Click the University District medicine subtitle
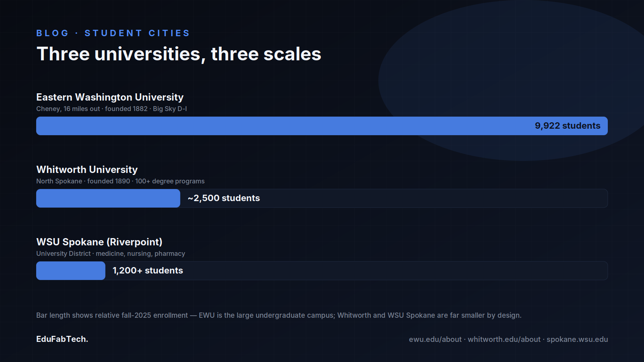 click(x=111, y=253)
